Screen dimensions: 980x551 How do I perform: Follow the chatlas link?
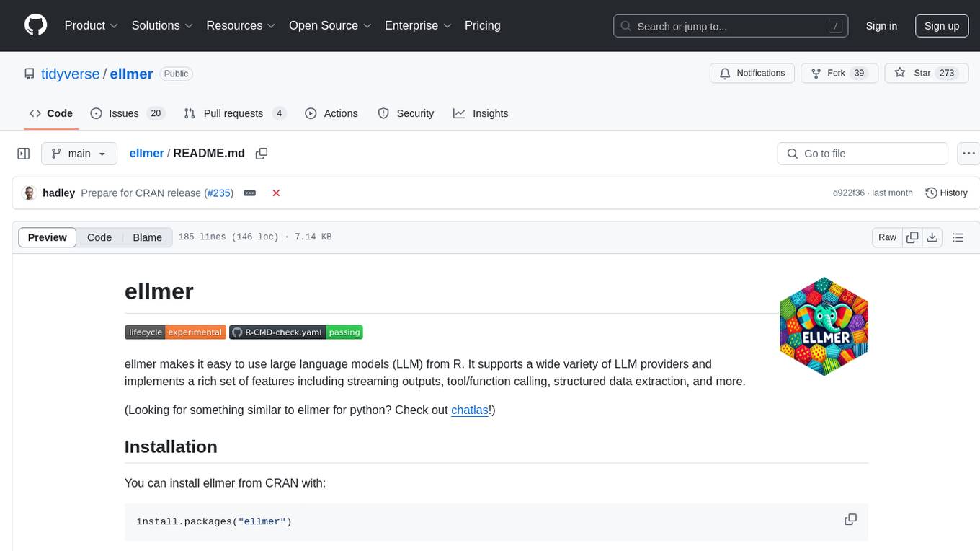click(470, 410)
